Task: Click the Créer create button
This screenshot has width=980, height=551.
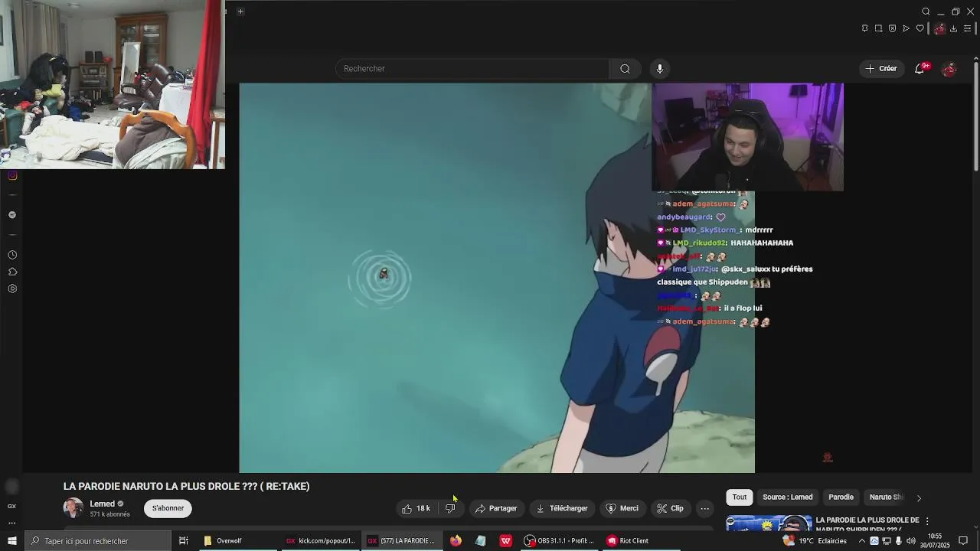Action: coord(881,69)
